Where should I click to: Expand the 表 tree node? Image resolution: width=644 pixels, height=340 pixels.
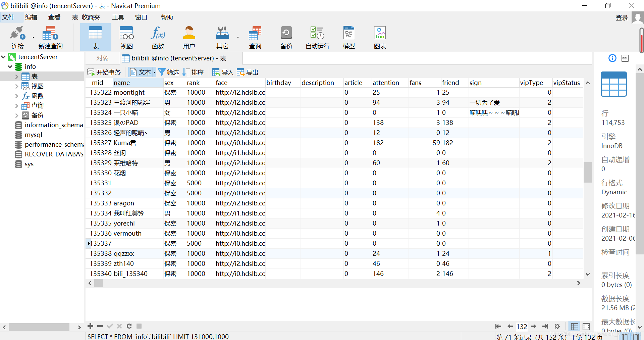16,77
